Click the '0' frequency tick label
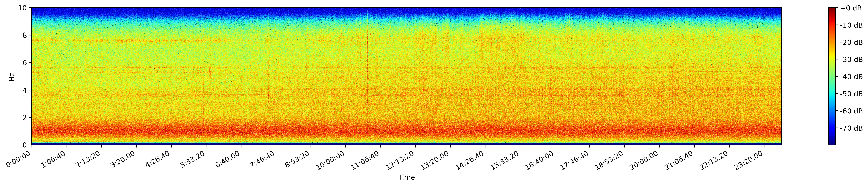868x186 pixels. point(25,145)
